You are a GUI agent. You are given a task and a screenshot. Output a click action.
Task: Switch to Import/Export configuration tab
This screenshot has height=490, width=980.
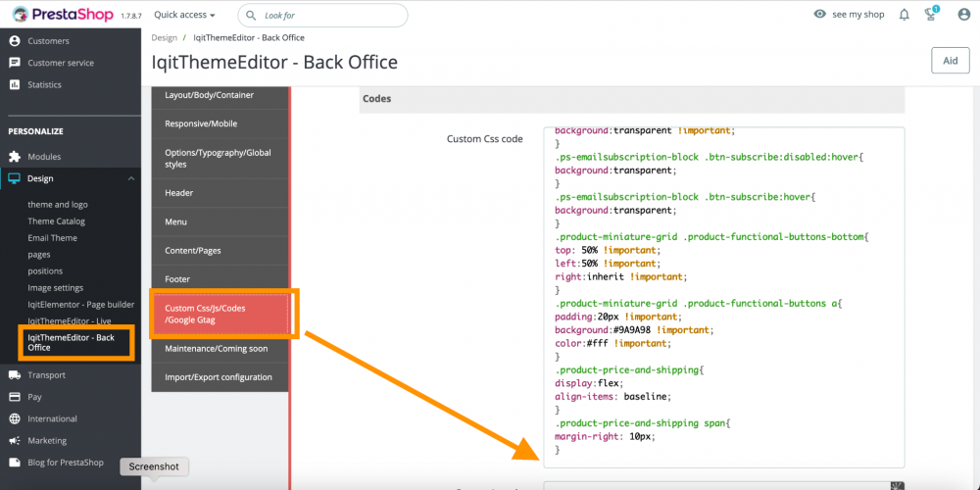click(x=220, y=377)
